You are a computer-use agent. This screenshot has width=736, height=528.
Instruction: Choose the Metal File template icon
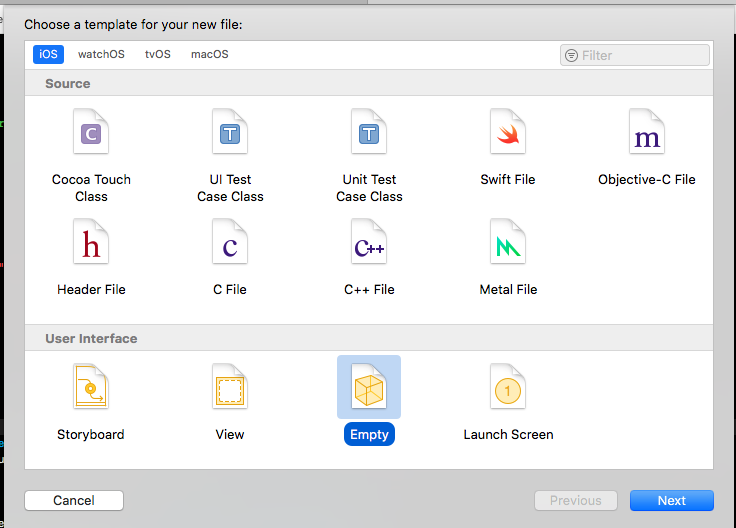[508, 241]
